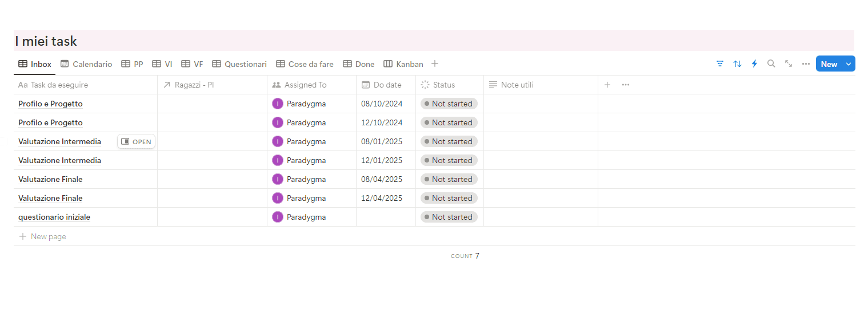The height and width of the screenshot is (317, 868).
Task: Open the dropdown arrow beside New
Action: point(849,64)
